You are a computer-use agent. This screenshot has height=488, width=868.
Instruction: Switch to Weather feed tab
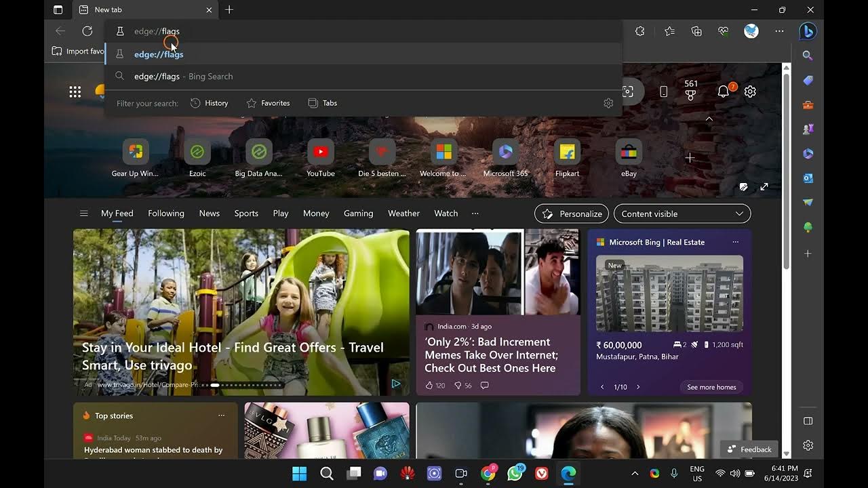[403, 213]
